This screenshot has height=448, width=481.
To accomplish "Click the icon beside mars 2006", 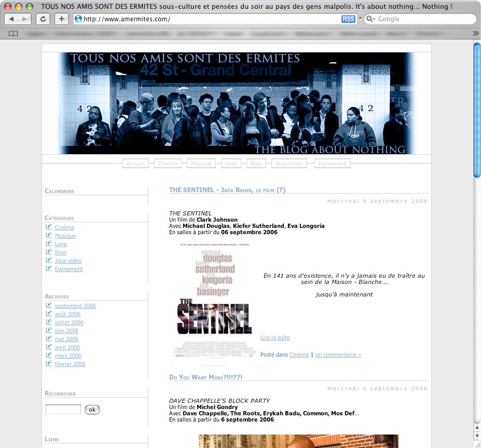I will (x=49, y=355).
